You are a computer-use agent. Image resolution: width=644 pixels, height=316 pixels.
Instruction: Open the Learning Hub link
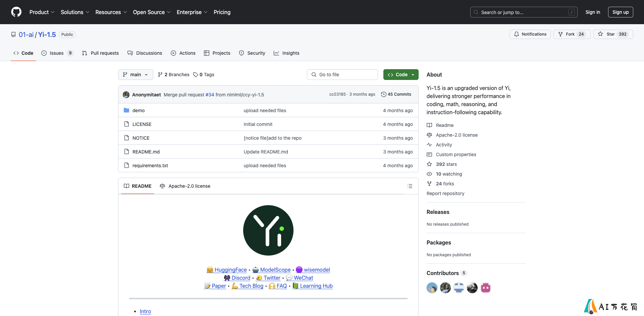(313, 286)
